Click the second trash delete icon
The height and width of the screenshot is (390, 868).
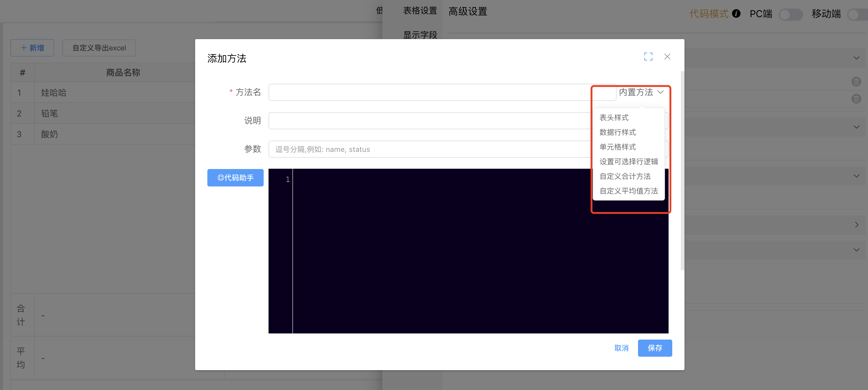(856, 99)
